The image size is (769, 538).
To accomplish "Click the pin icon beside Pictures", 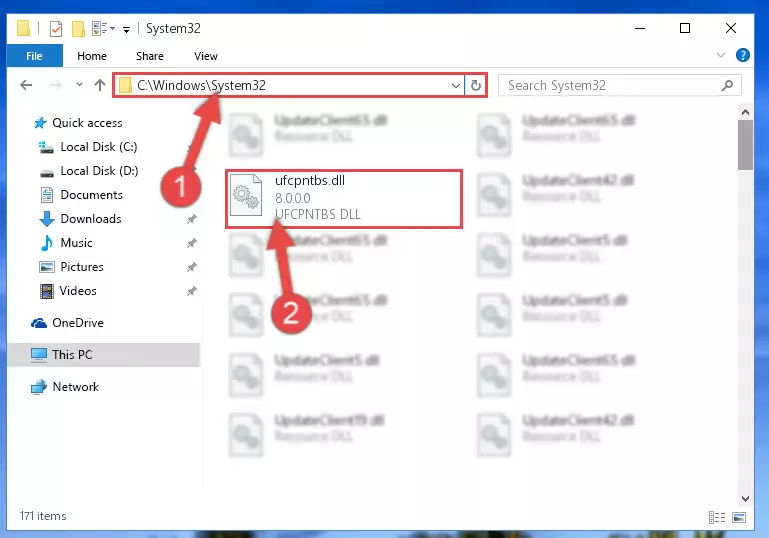I will 191,267.
